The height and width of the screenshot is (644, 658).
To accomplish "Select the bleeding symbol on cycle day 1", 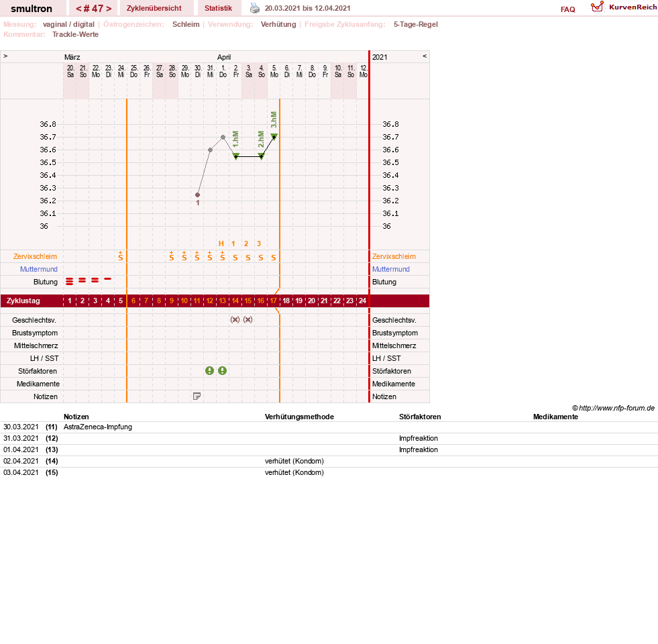I will pyautogui.click(x=70, y=281).
